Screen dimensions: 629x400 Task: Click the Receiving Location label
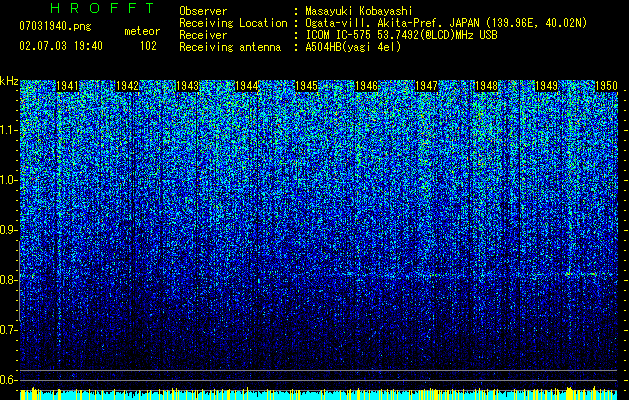click(x=233, y=23)
